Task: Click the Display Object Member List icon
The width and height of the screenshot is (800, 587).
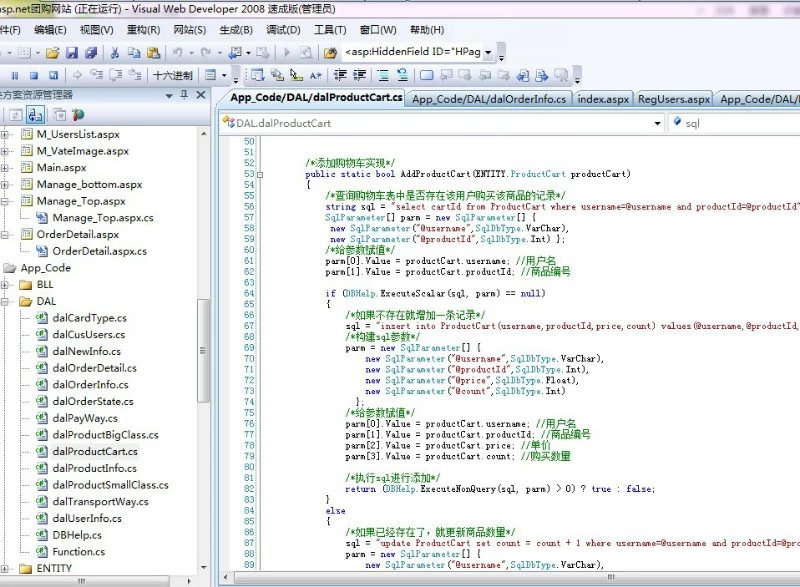Action: 258,75
